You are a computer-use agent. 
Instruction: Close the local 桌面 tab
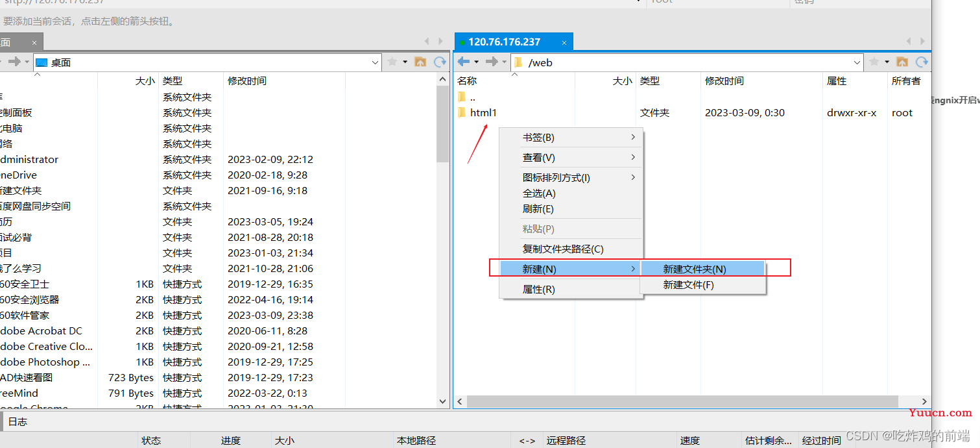point(34,43)
